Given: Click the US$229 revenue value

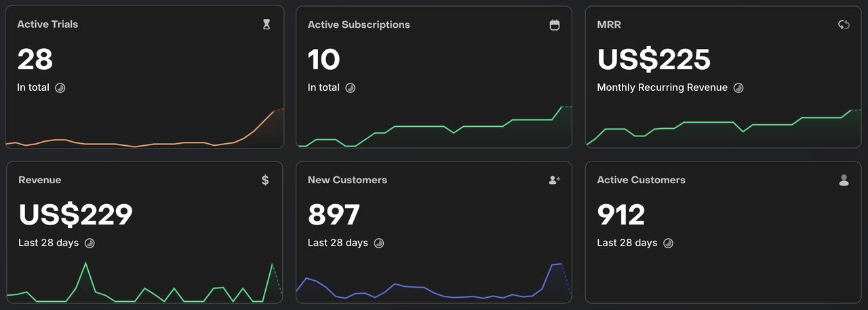Looking at the screenshot, I should click(x=75, y=215).
